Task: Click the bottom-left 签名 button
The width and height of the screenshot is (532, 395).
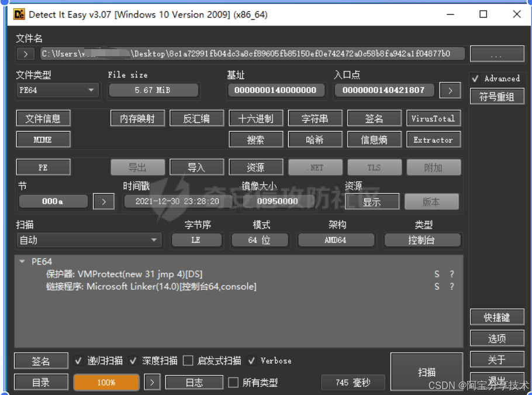Action: (x=41, y=361)
